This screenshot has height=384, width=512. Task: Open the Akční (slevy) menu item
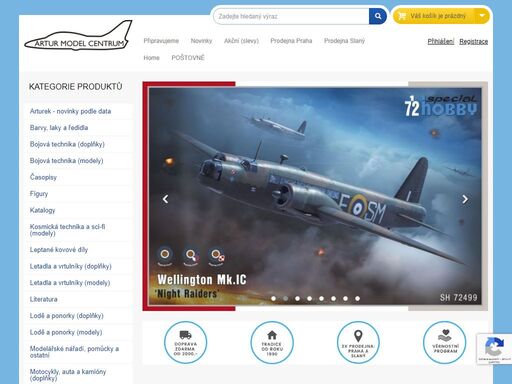point(241,41)
